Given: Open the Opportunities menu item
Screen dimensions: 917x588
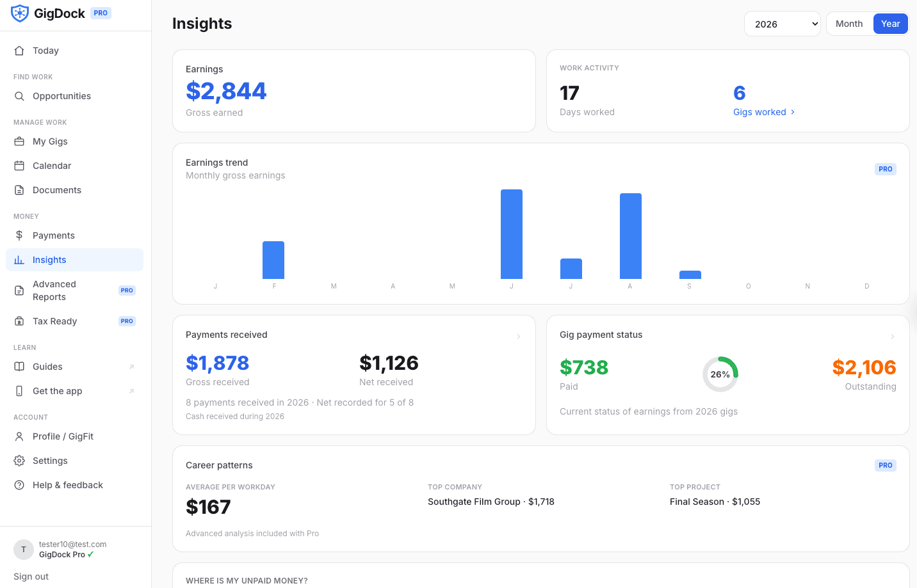Looking at the screenshot, I should 74,96.
